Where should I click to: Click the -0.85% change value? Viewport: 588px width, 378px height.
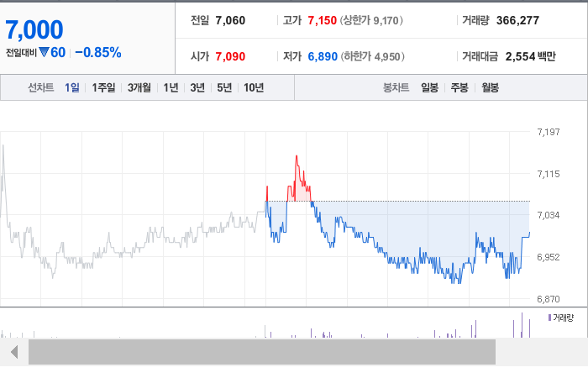(98, 52)
